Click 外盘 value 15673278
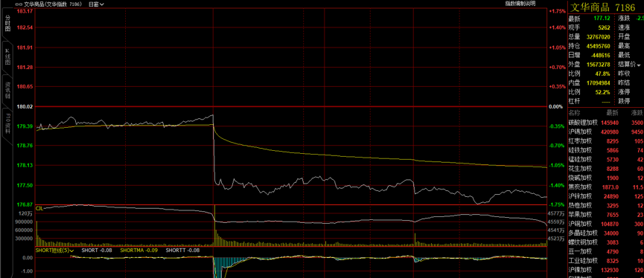The image size is (644, 278). point(599,65)
